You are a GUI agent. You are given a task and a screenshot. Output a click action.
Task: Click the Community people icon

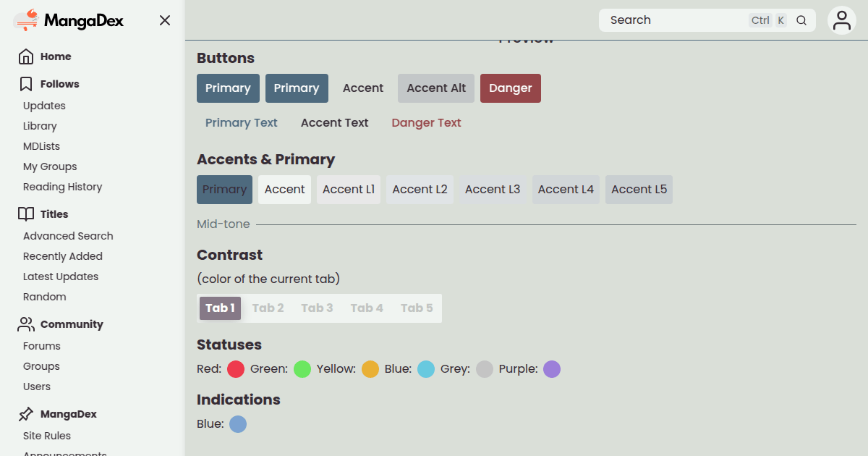tap(26, 324)
